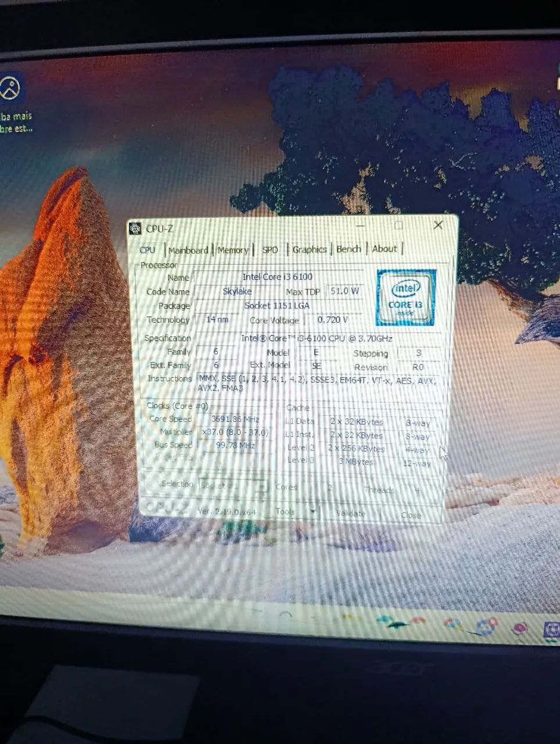The width and height of the screenshot is (560, 744).
Task: Click the Specification 'Intel Core i3-6100 CPU @ 3.70GHz'
Action: pos(317,338)
